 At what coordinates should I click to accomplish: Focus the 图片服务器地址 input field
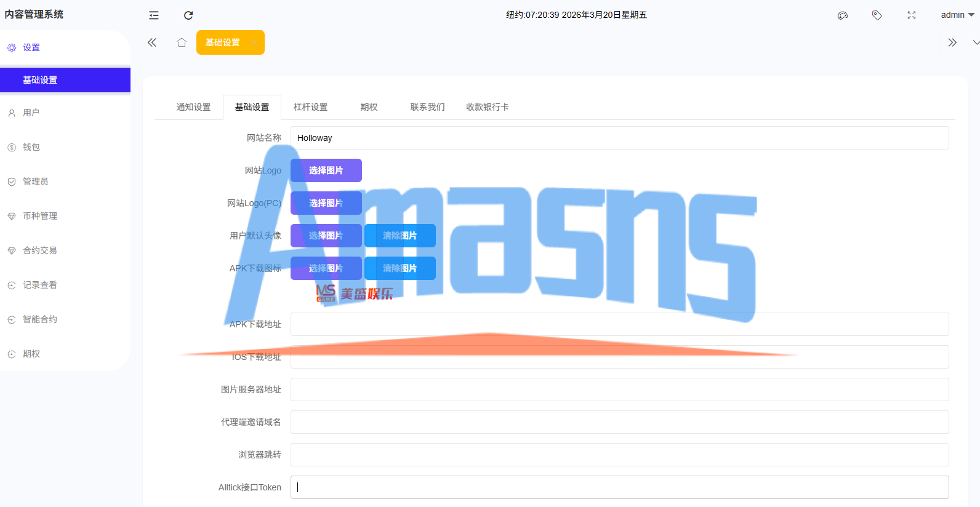tap(619, 389)
